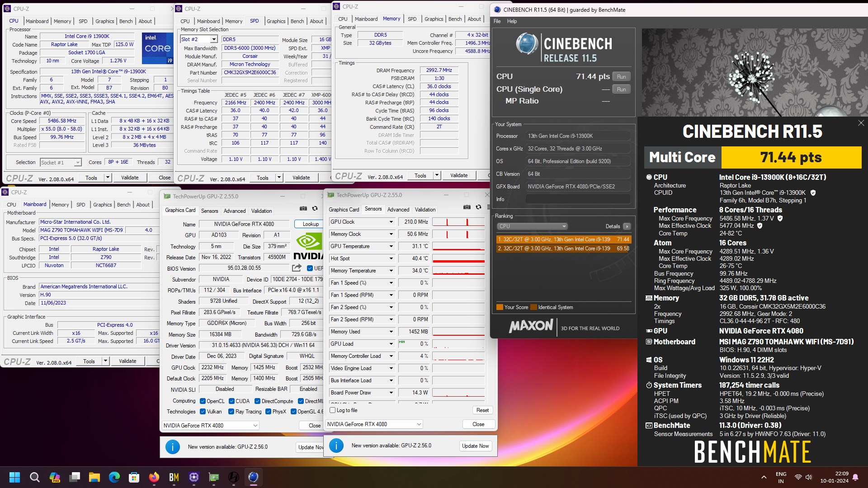
Task: Toggle the PhysX checkbox in GPU-Z
Action: point(268,412)
